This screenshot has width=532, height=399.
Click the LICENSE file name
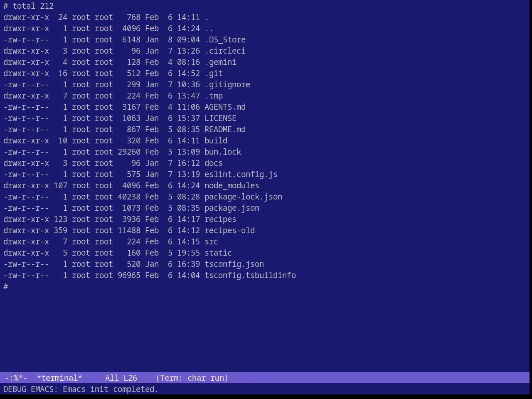click(220, 118)
